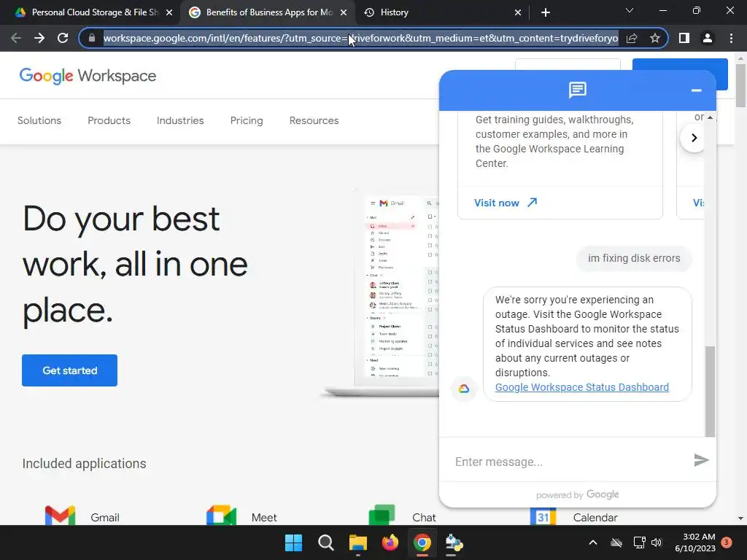Click Chrome icon in taskbar

(x=422, y=542)
